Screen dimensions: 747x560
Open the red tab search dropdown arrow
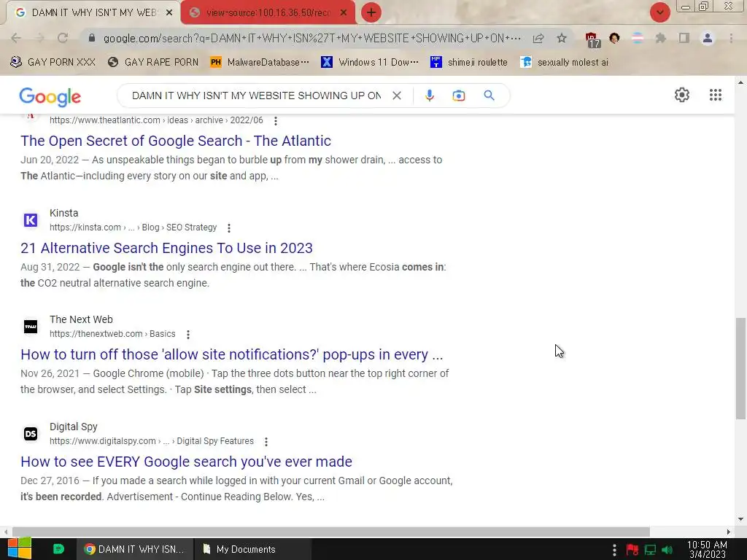(x=659, y=12)
